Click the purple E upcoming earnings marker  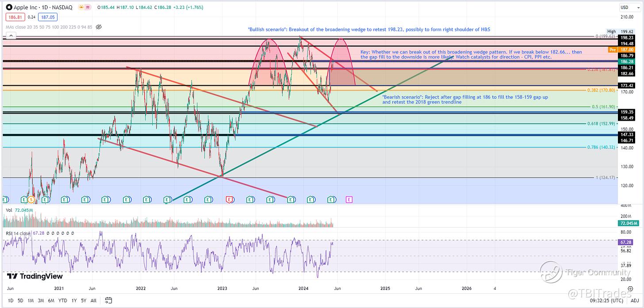point(349,200)
